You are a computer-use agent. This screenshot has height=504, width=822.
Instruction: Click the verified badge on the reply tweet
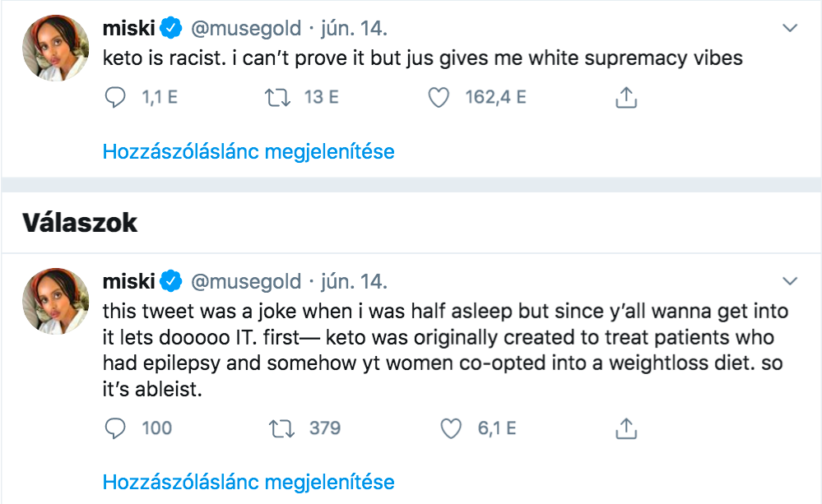pyautogui.click(x=171, y=282)
